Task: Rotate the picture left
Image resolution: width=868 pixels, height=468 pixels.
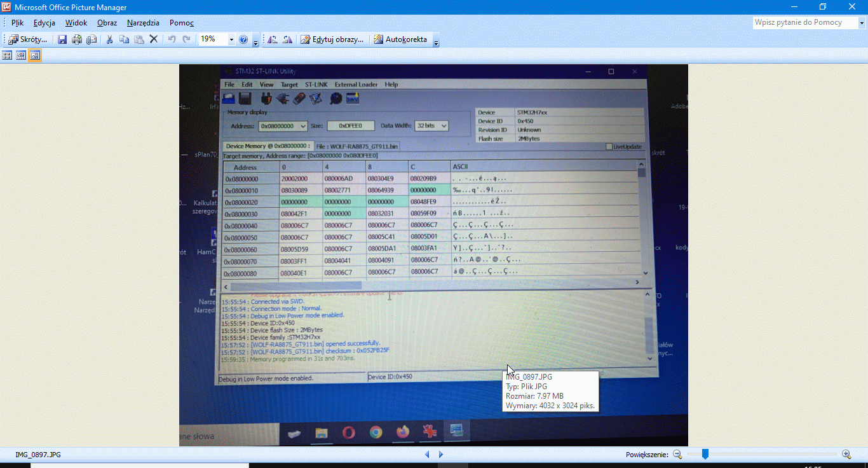Action: 273,39
